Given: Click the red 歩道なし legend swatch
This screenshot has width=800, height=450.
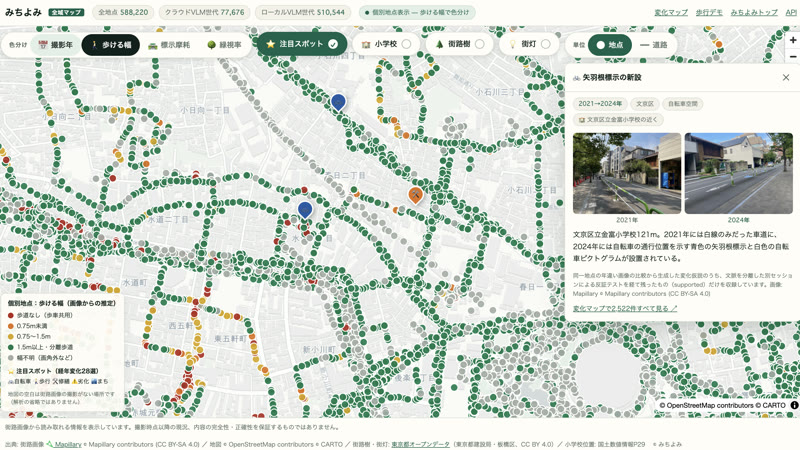Looking at the screenshot, I should (11, 315).
